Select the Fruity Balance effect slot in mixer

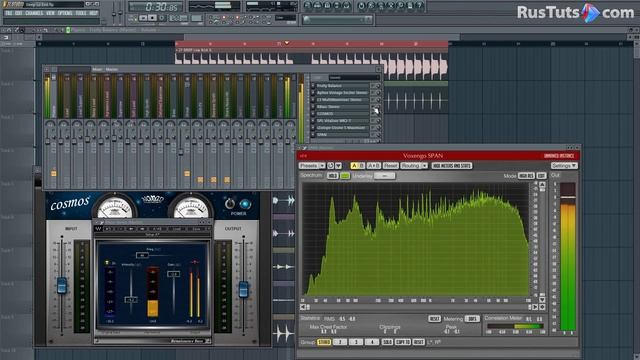pos(342,86)
